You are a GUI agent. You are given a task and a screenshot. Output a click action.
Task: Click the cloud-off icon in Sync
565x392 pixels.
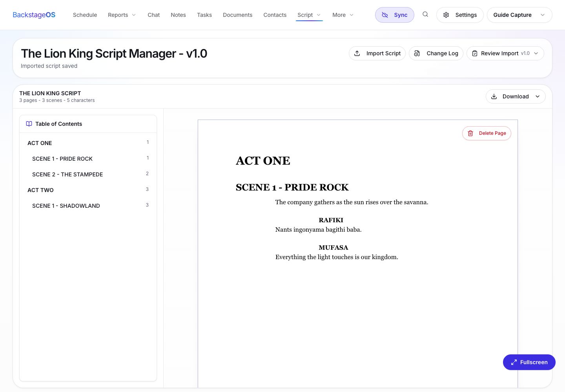coord(385,15)
